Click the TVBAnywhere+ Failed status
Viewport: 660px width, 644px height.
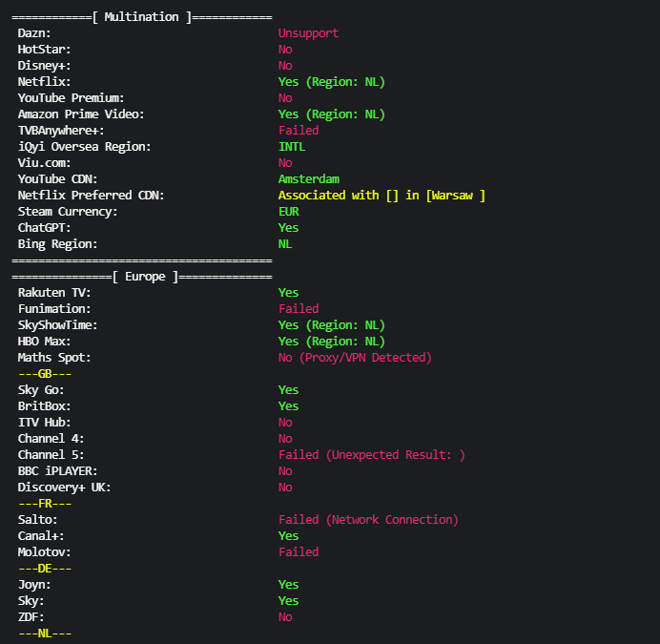299,131
